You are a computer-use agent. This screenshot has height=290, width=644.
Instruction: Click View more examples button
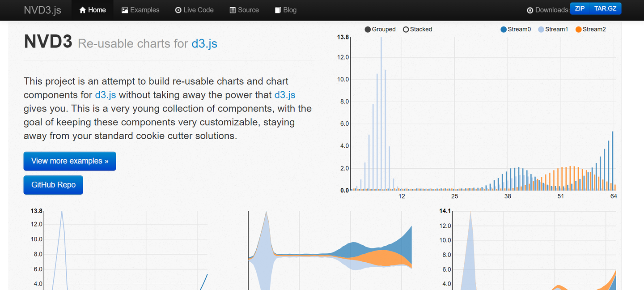click(x=70, y=161)
